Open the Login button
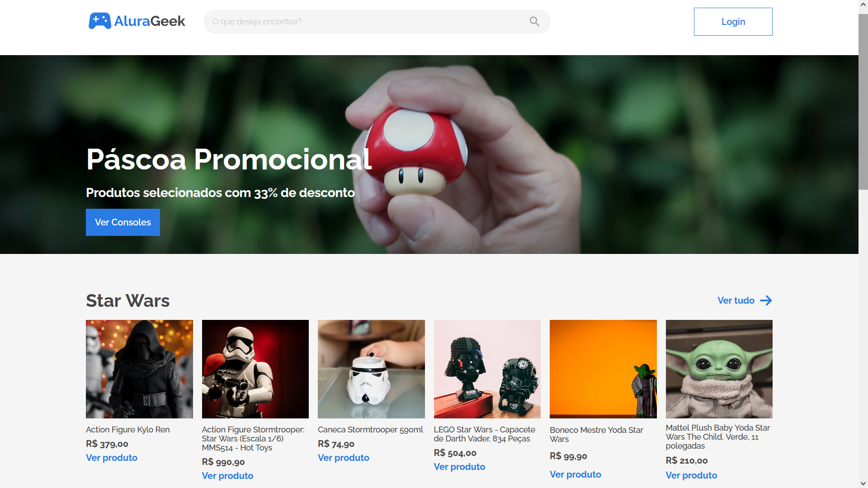 pos(733,22)
